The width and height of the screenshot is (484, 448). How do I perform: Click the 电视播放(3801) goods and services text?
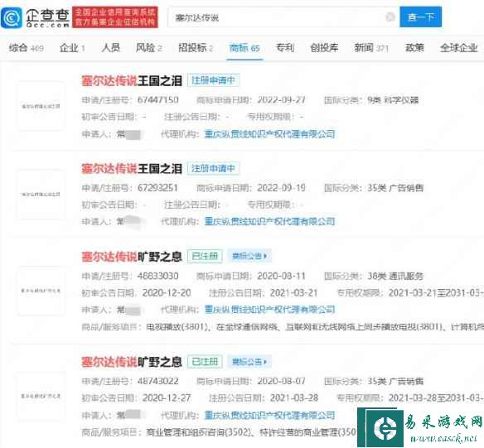click(x=177, y=327)
